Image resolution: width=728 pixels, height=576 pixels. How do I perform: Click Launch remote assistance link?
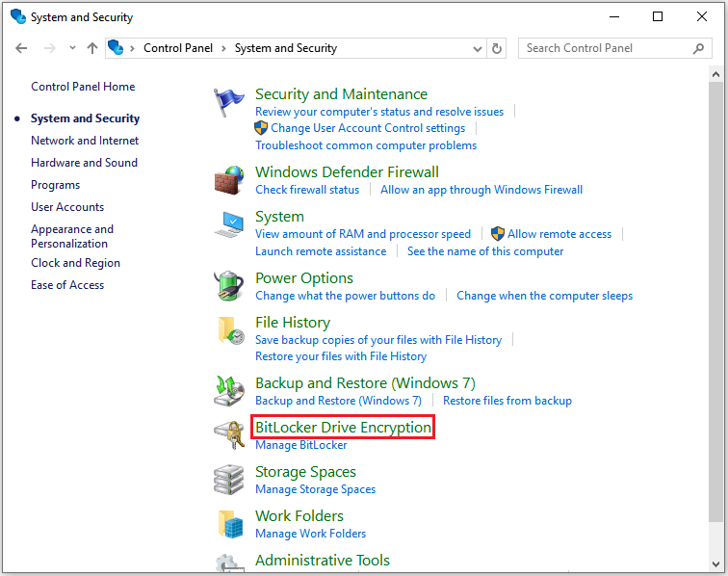(x=321, y=251)
